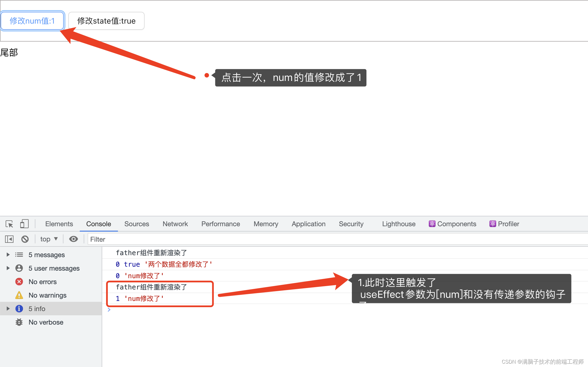
Task: Click the Sources panel icon
Action: [136, 223]
